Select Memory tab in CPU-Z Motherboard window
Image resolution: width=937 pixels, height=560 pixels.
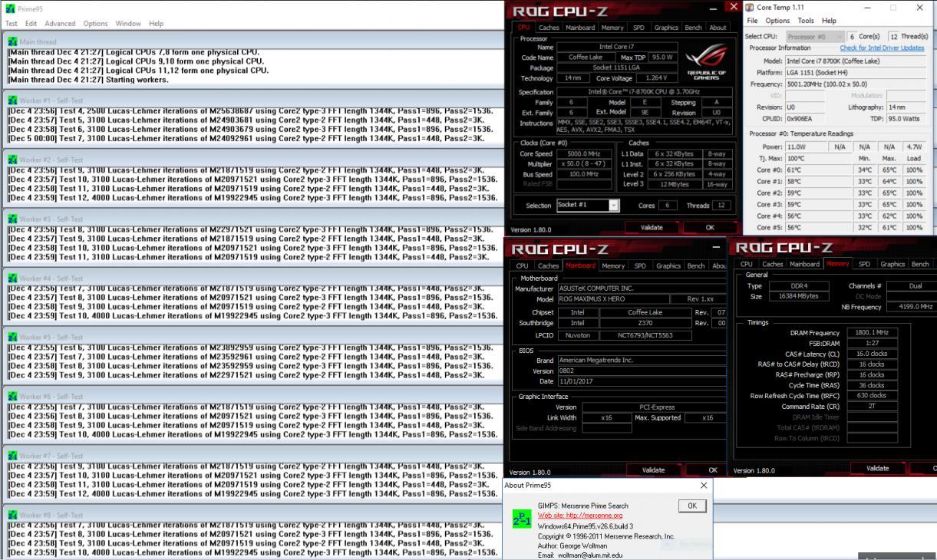click(x=613, y=266)
